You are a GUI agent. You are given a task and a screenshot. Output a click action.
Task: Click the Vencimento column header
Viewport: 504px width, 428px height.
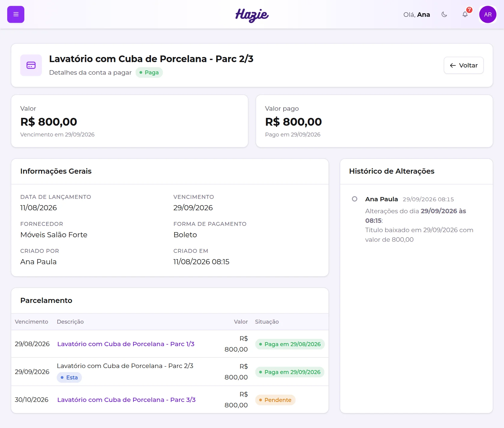[31, 322]
